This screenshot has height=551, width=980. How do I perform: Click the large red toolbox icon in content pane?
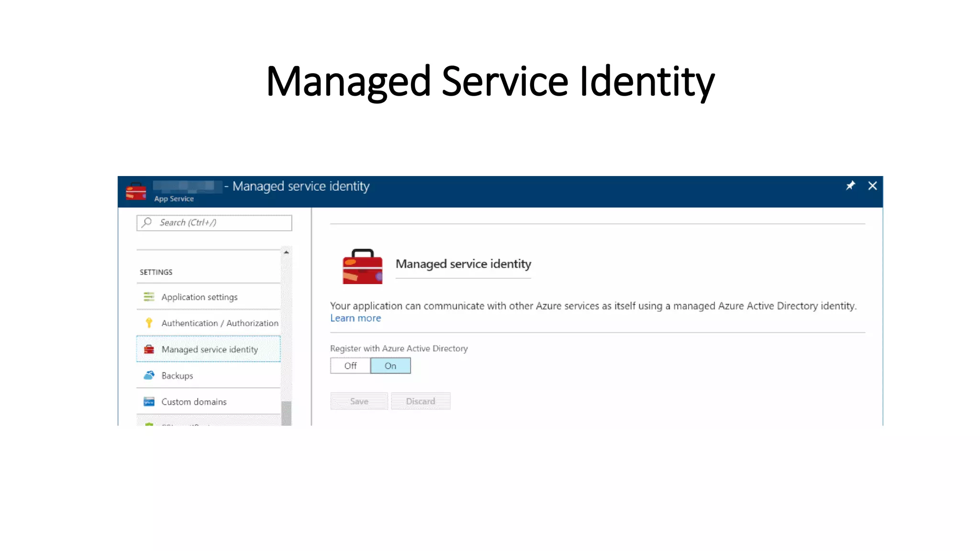tap(363, 266)
